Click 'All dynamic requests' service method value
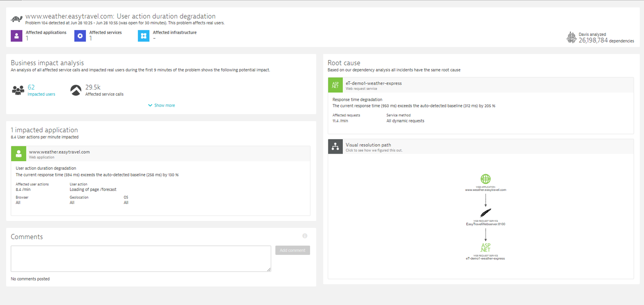 click(x=405, y=121)
